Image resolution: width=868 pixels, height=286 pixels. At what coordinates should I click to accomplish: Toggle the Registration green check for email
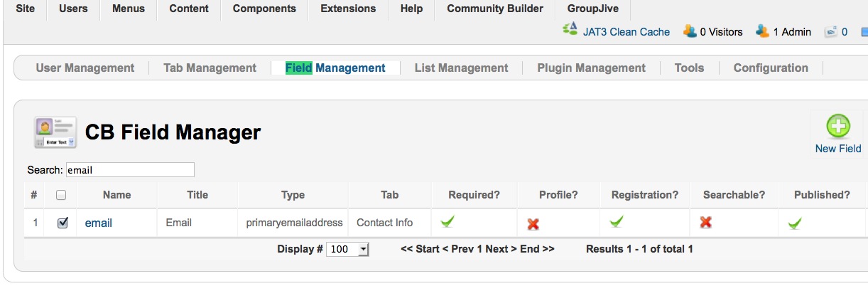click(617, 222)
